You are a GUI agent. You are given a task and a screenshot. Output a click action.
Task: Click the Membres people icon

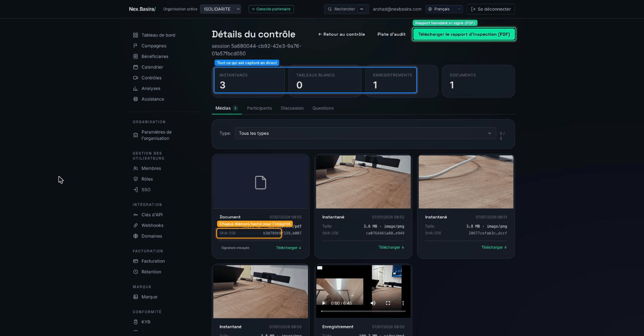(136, 168)
